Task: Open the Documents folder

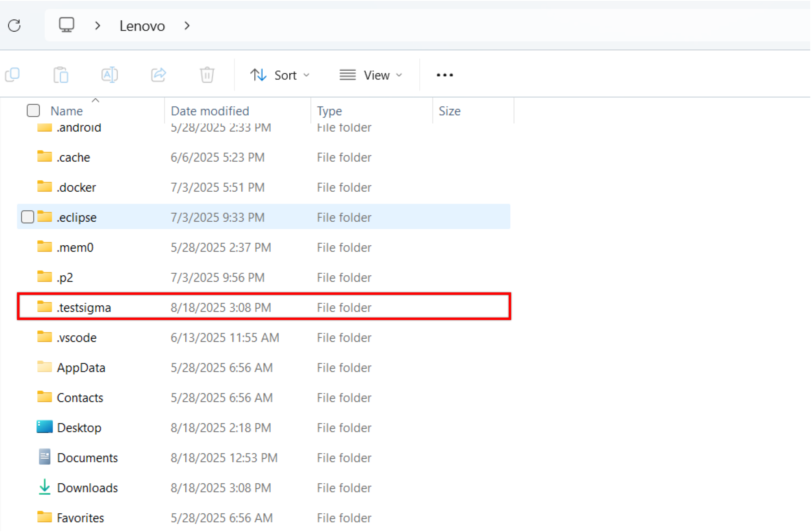Action: [88, 458]
